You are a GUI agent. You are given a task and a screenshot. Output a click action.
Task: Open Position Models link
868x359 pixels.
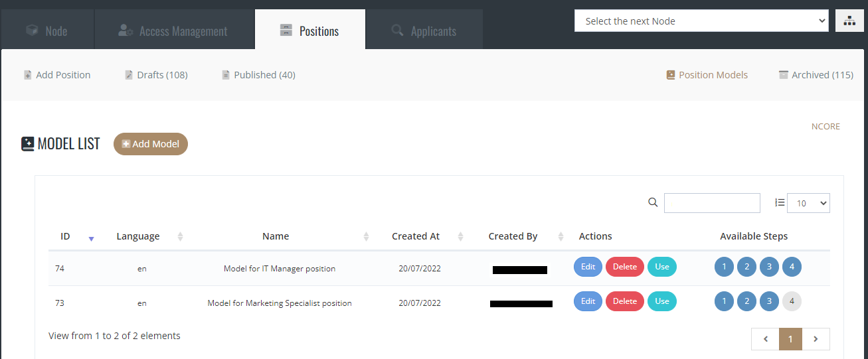[x=707, y=75]
